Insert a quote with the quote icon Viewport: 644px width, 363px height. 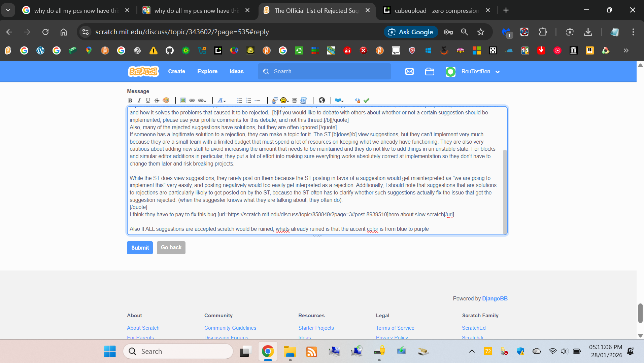tap(275, 100)
